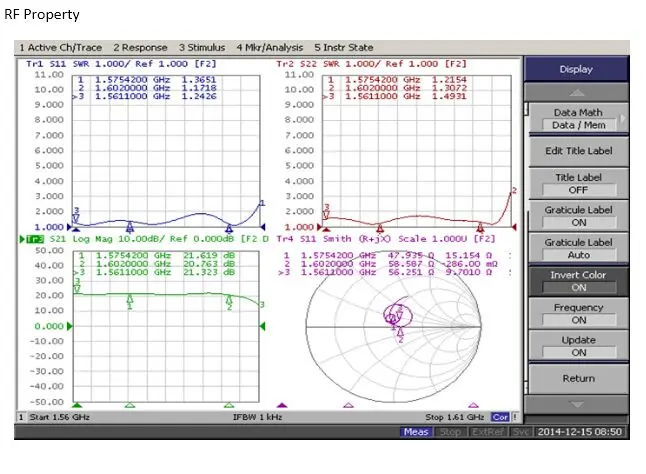The width and height of the screenshot is (646, 474).
Task: Click the red reference arrow at Tr2 1.000
Action: (x=319, y=227)
